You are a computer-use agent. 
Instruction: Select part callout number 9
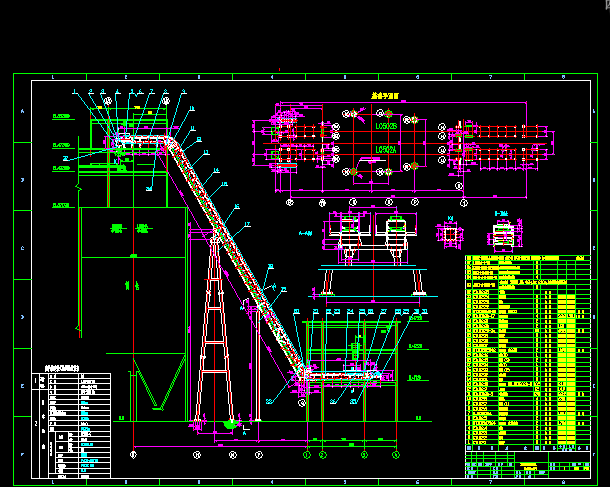pyautogui.click(x=184, y=92)
